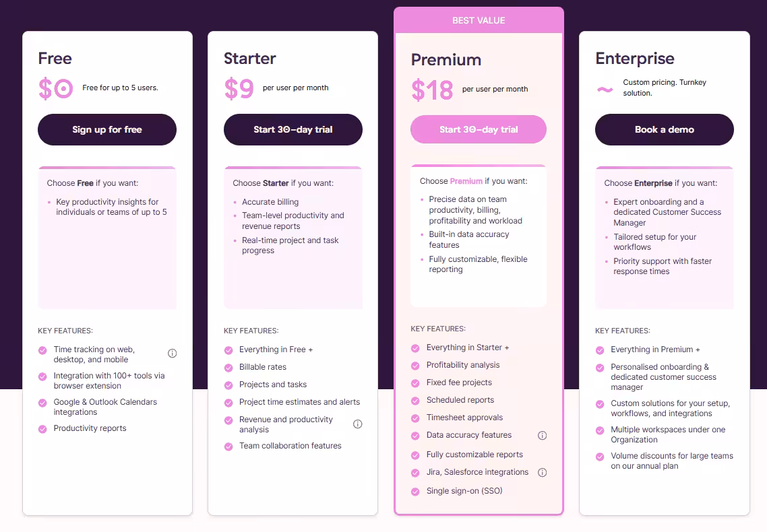Click the checkmark beside Scheduled reports

pyautogui.click(x=414, y=399)
